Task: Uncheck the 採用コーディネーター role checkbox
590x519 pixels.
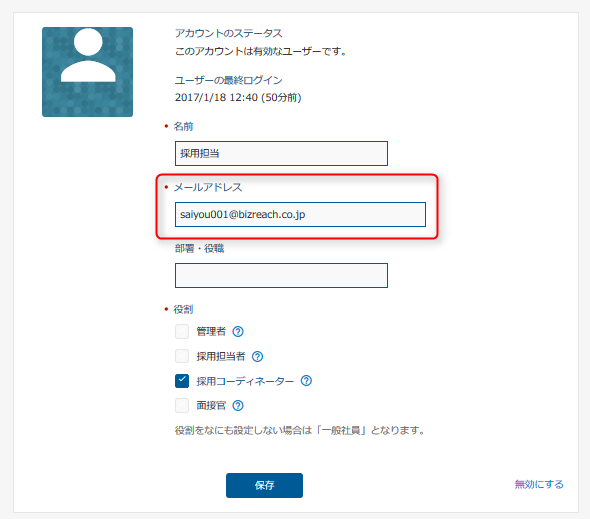Action: point(182,381)
